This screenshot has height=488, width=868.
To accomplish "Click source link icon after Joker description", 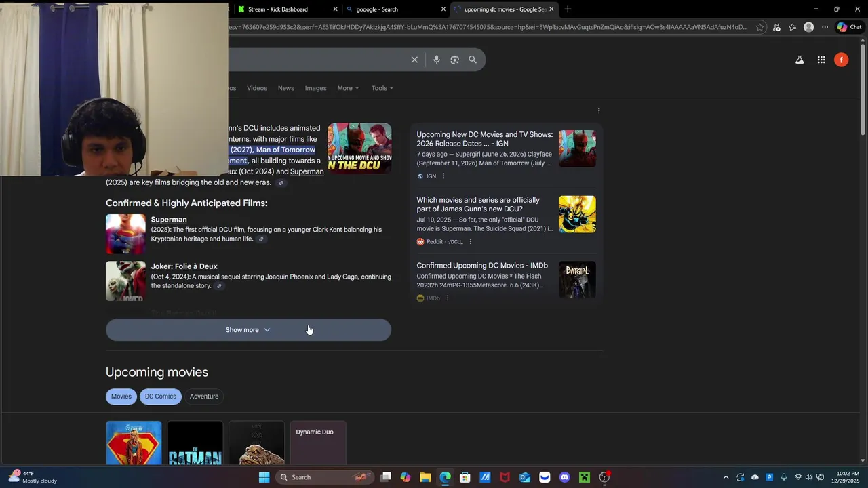I will coord(219,286).
